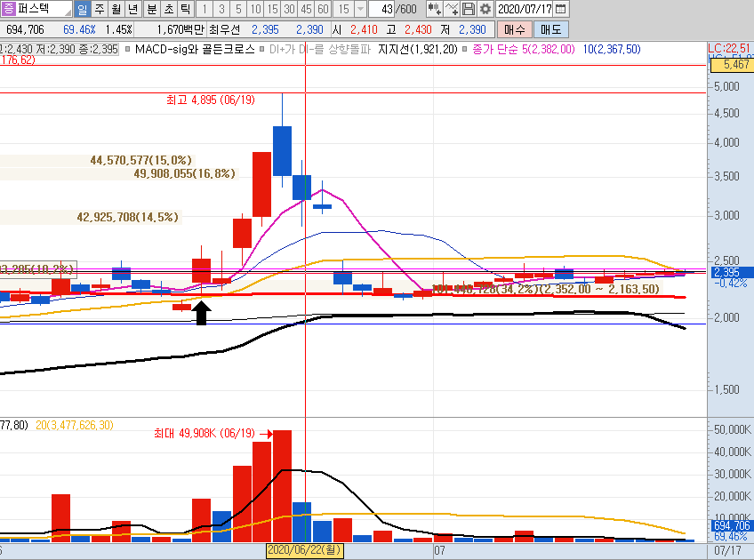
Task: Open the stock name 퍼스텍 selector
Action: tap(44, 9)
